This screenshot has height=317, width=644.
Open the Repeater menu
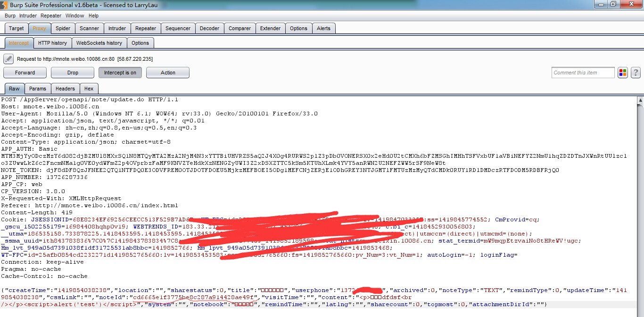[51, 16]
